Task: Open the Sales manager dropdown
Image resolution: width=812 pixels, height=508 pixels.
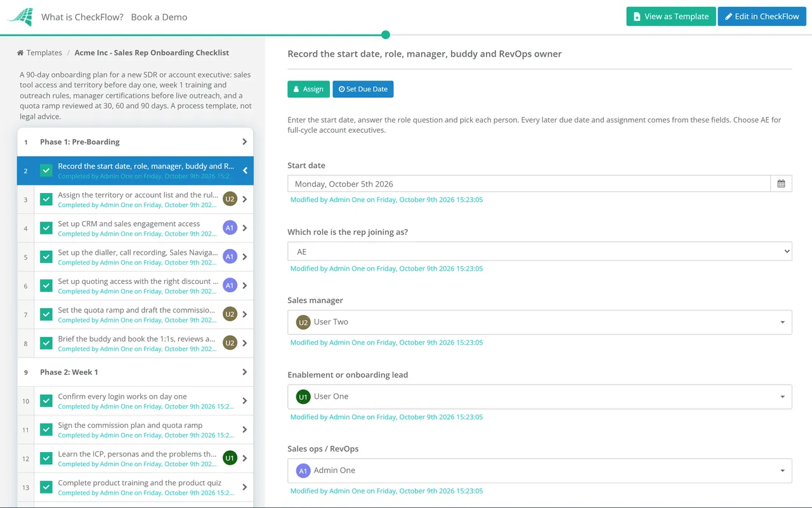Action: click(x=540, y=322)
